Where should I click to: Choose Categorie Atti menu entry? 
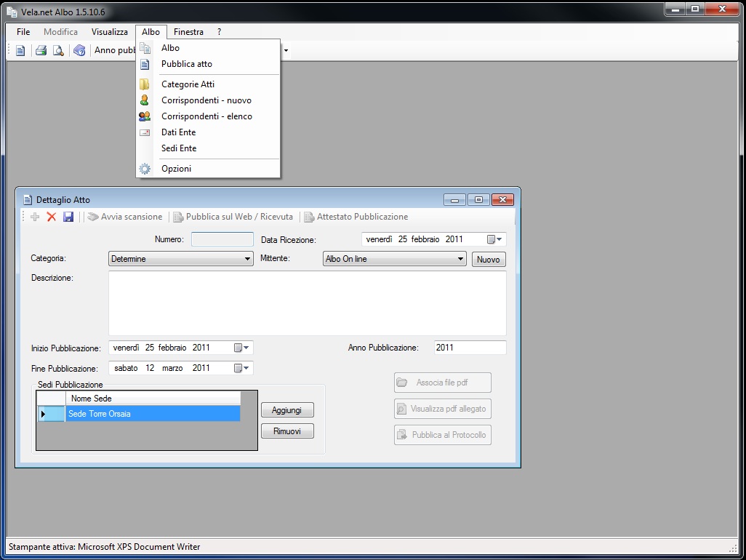pyautogui.click(x=188, y=84)
